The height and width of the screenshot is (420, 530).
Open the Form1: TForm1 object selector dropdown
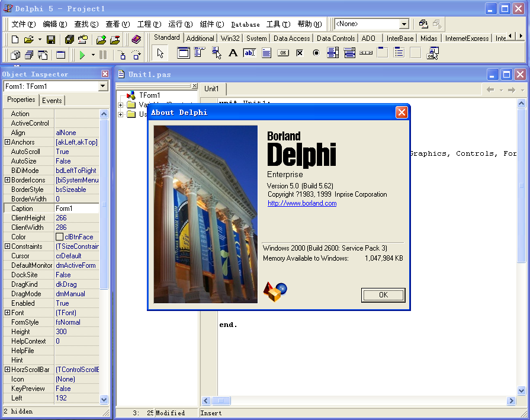[103, 86]
